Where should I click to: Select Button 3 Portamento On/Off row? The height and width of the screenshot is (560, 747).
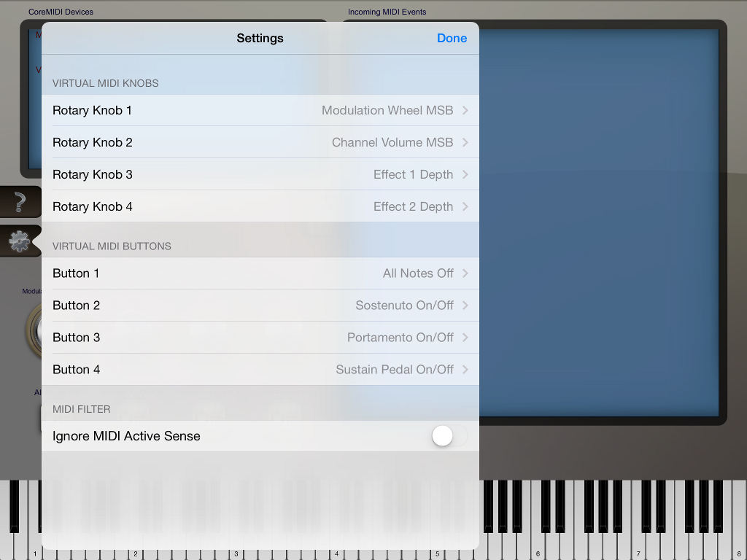pyautogui.click(x=260, y=338)
